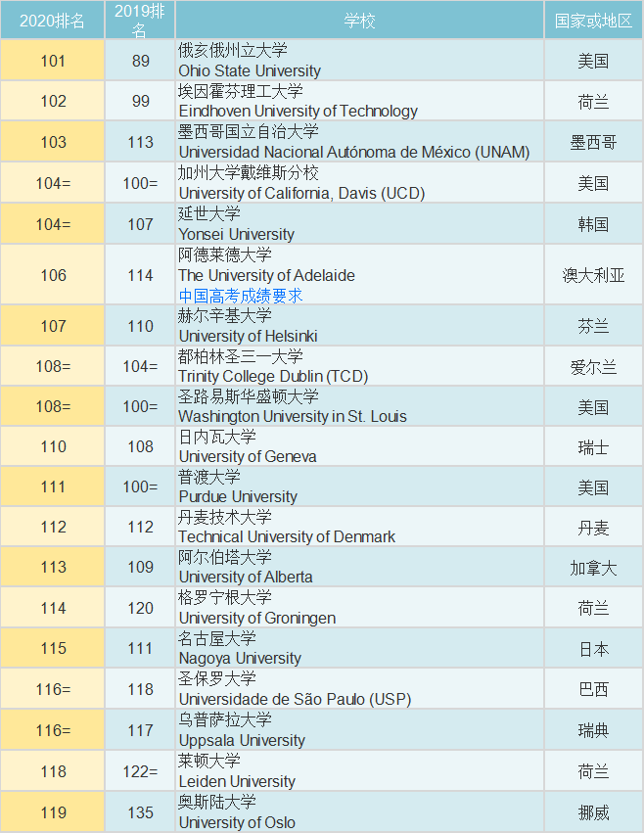
Task: Click the Yonsei University entry
Action: (x=237, y=234)
